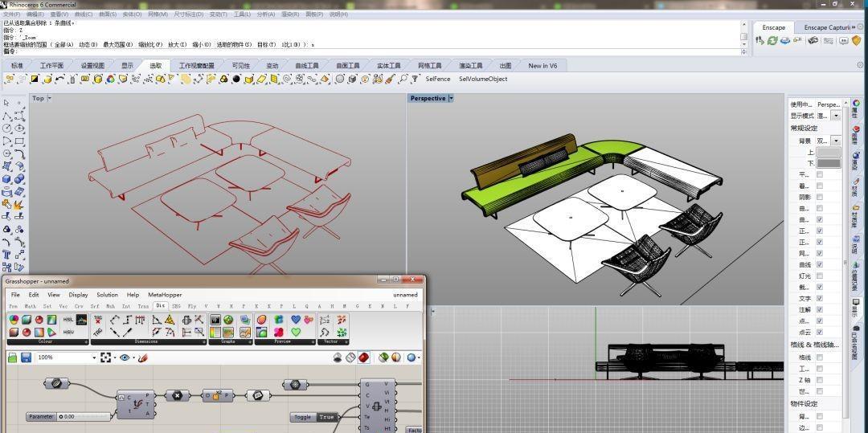Image resolution: width=868 pixels, height=433 pixels.
Task: Toggle the 格线 checkbox
Action: pos(820,357)
